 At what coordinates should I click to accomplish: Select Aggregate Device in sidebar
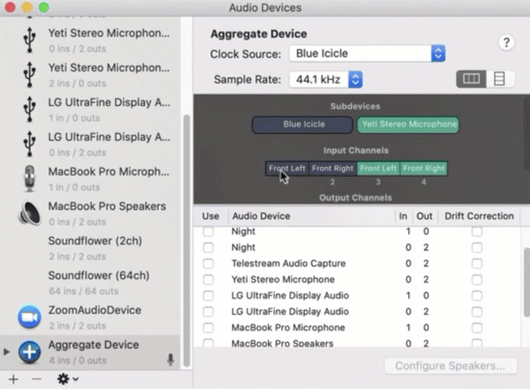[91, 352]
